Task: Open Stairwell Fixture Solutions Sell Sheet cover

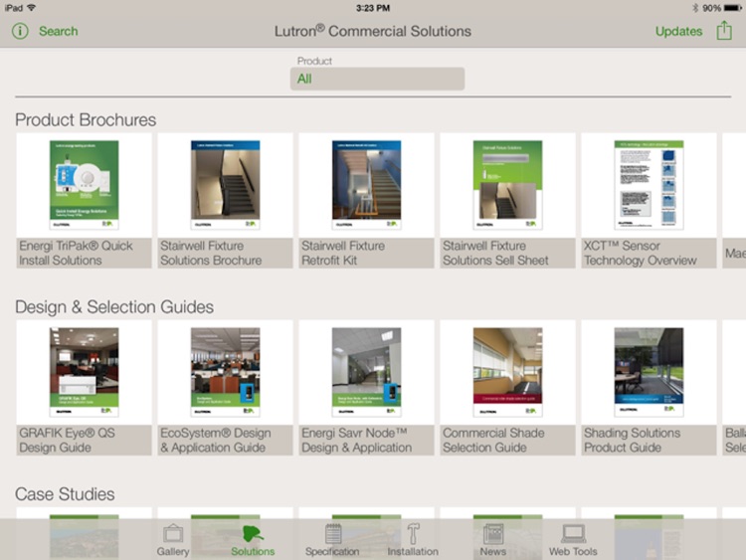Action: click(x=507, y=185)
